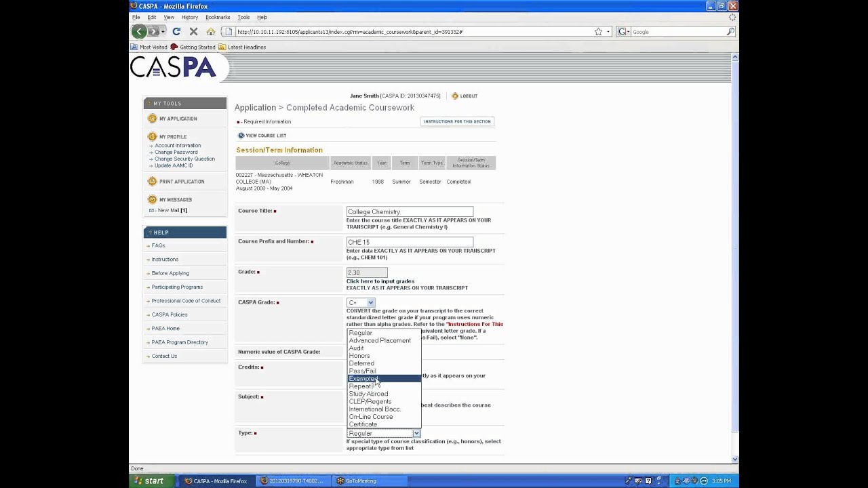Open the Latest Headlines feed bookmark
The image size is (868, 488).
tap(242, 47)
